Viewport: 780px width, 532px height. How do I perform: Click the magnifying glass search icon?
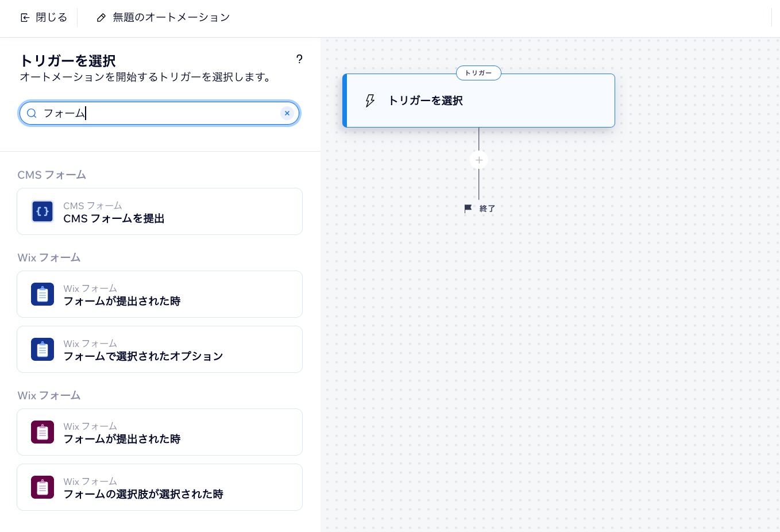[32, 113]
